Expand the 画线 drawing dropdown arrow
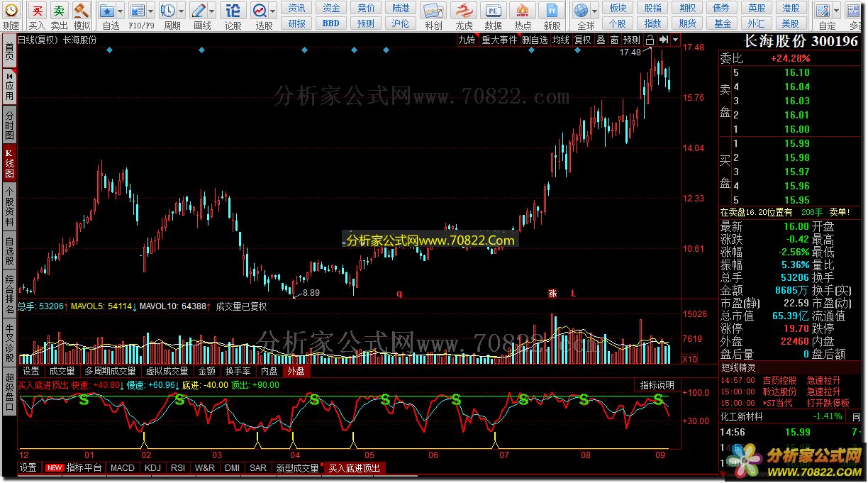The height and width of the screenshot is (483, 868). coord(212,11)
